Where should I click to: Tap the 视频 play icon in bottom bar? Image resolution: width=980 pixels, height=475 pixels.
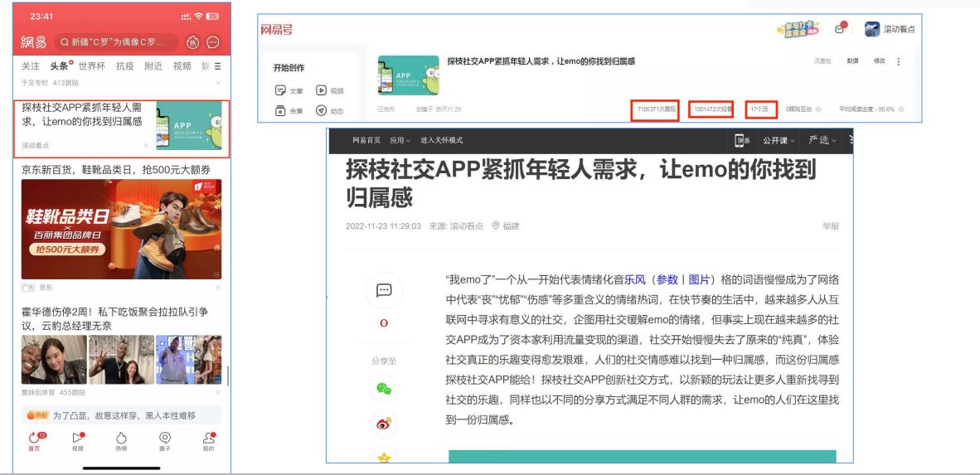pyautogui.click(x=77, y=437)
